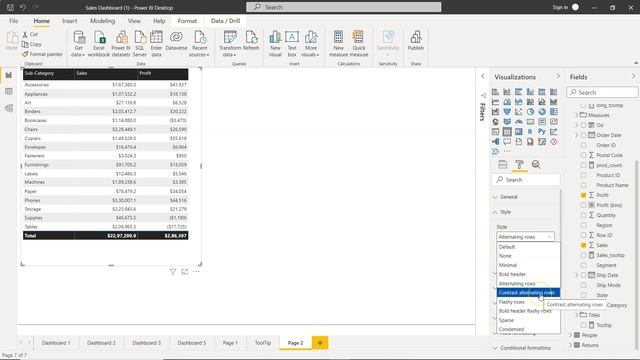640x360 pixels.
Task: Click the Fields pane search box
Action: coord(602,92)
